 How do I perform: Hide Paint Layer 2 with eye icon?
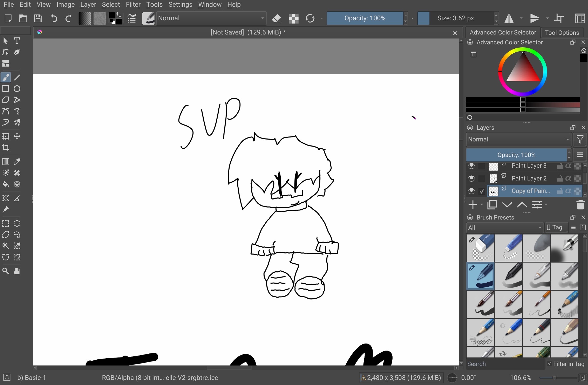tap(471, 178)
